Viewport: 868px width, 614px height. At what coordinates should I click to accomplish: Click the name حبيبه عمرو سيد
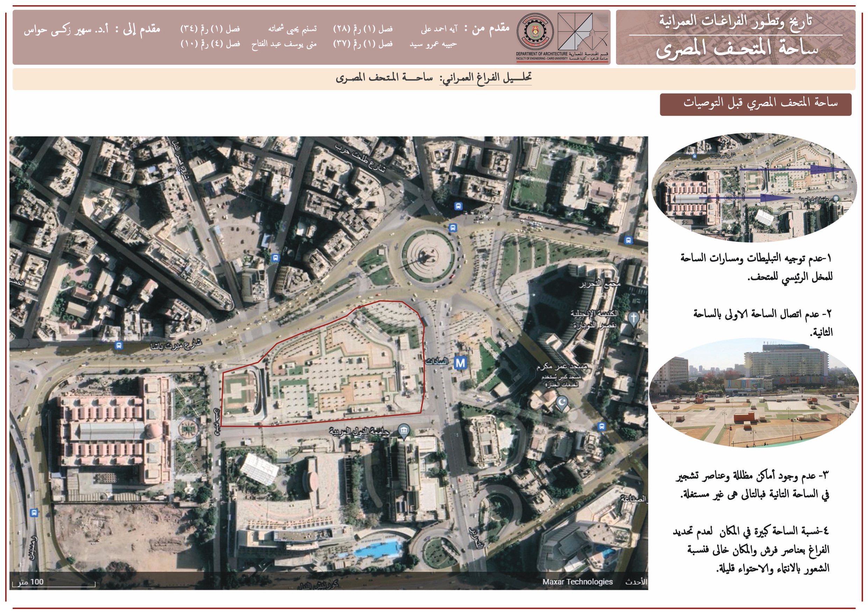tap(433, 44)
